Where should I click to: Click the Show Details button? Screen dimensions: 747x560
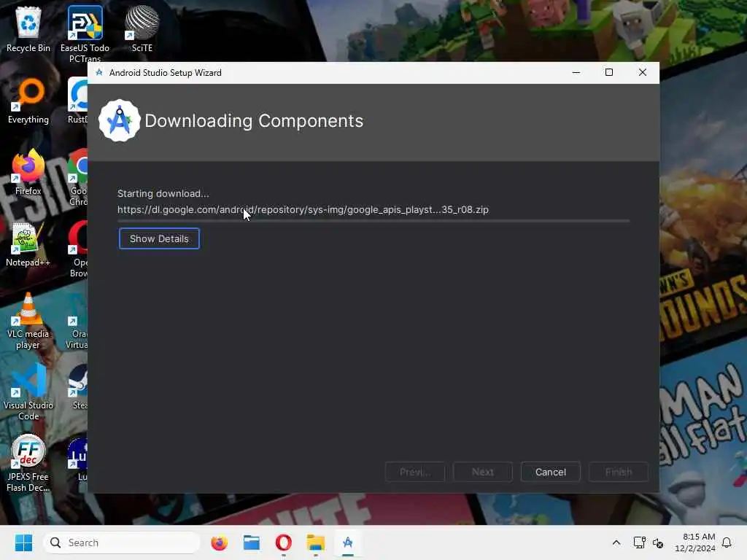tap(159, 238)
